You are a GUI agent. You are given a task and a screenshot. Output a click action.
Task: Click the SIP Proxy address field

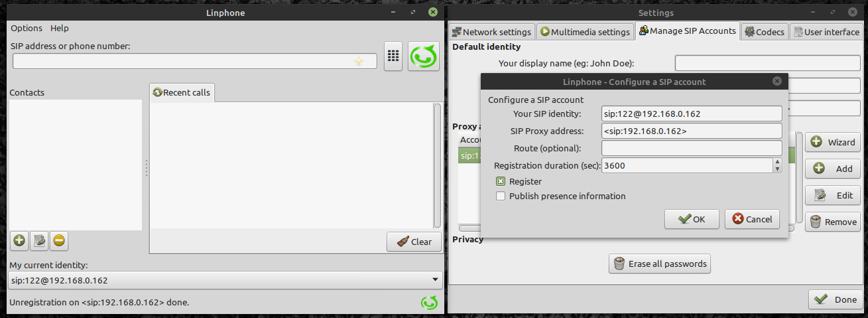692,131
